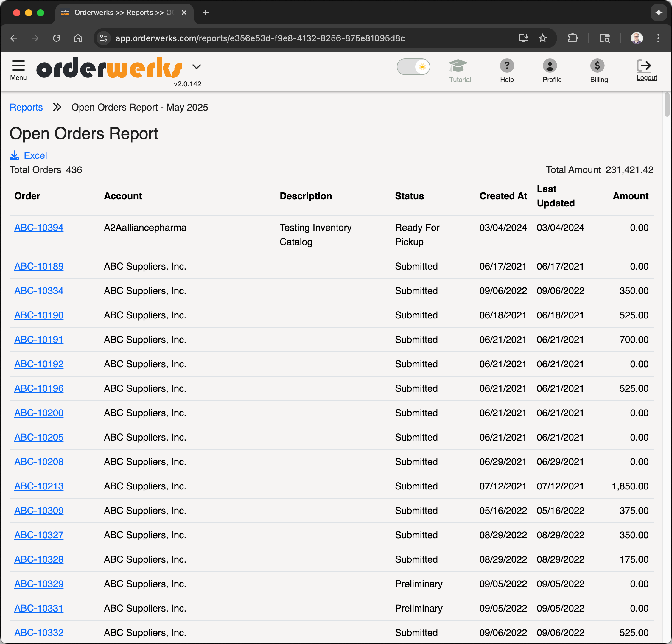This screenshot has height=644, width=672.
Task: Click the breadcrumb chevron after Reports
Action: (x=57, y=107)
